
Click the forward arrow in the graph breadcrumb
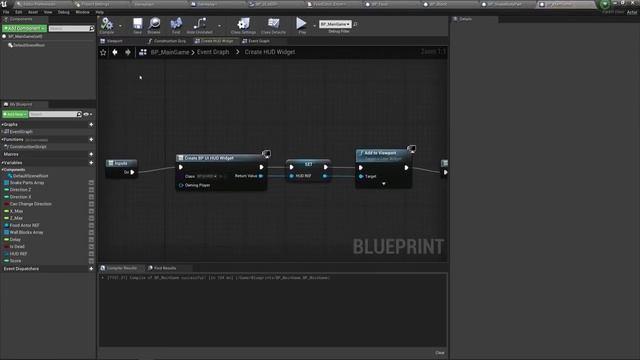click(128, 52)
